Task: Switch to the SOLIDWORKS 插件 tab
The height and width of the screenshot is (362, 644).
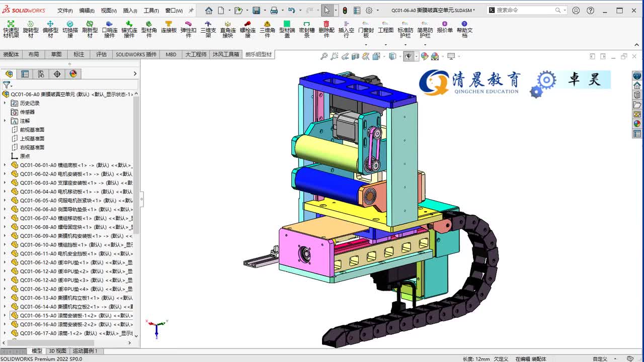Action: [x=136, y=54]
